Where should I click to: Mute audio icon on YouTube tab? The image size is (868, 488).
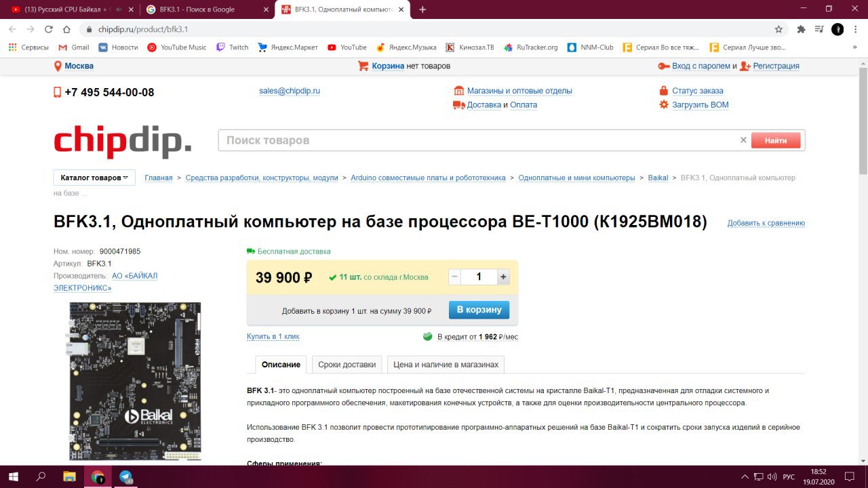point(119,9)
